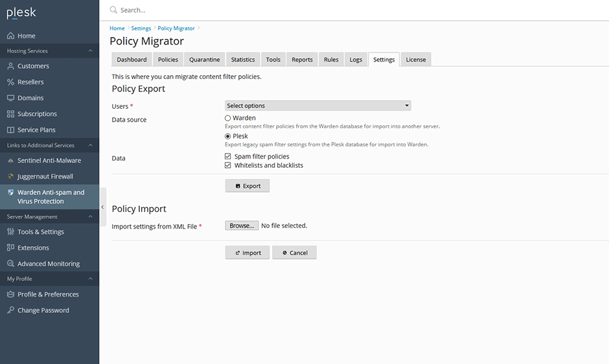Switch to the Dashboard tab
The width and height of the screenshot is (609, 364).
click(132, 60)
